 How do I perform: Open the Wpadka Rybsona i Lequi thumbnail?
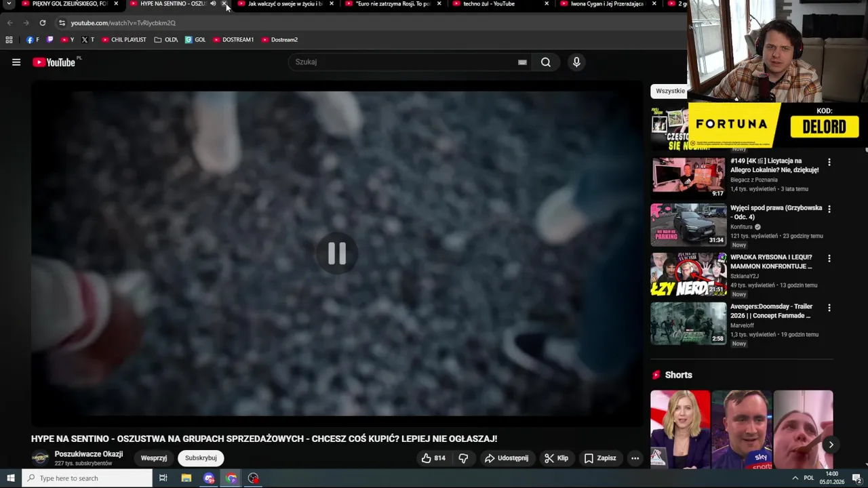tap(688, 274)
